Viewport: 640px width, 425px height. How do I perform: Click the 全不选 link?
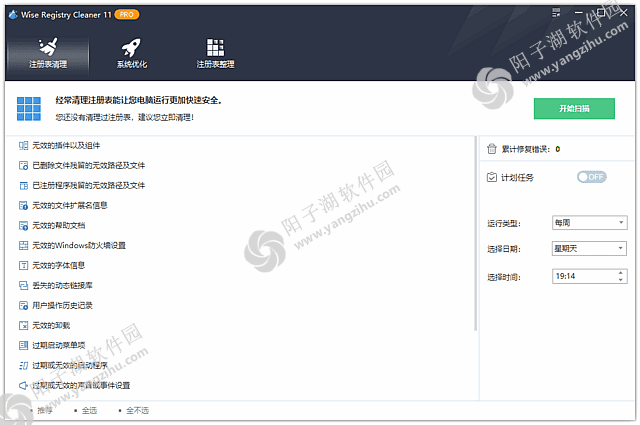point(138,411)
